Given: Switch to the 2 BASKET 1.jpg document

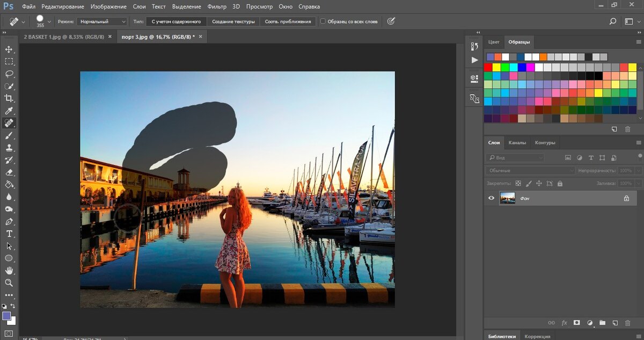Looking at the screenshot, I should [63, 37].
